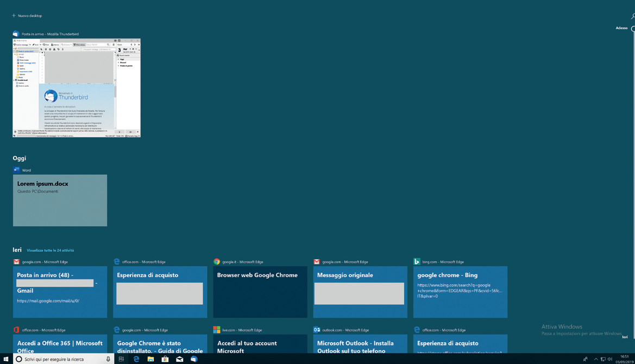635x364 pixels.
Task: Click the Ieri marker on the timeline scrollbar
Action: coord(625,337)
